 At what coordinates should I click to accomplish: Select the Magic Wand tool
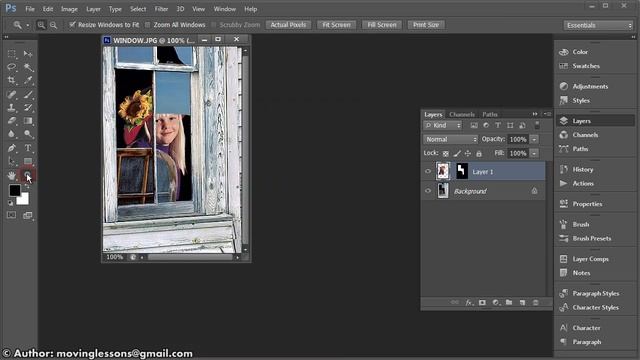pyautogui.click(x=28, y=67)
